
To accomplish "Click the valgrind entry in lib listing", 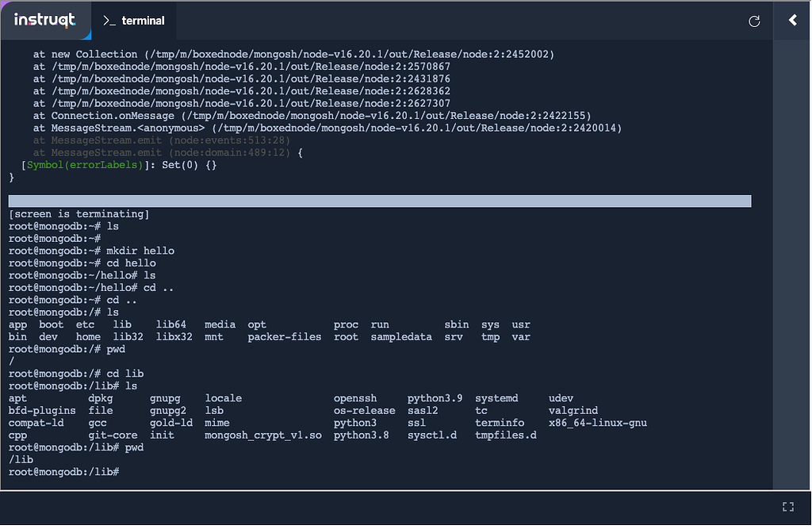I will pos(573,411).
